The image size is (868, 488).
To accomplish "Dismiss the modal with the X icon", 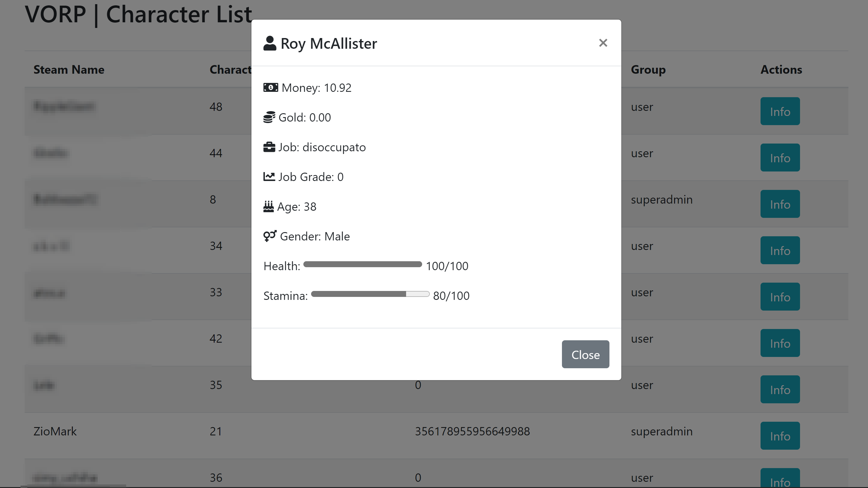I will [x=603, y=43].
